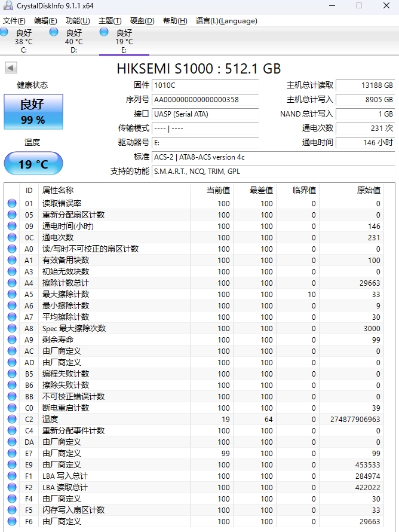Click power-on hours value 146 小时
Viewport: 399px width, 532px height.
click(365, 142)
